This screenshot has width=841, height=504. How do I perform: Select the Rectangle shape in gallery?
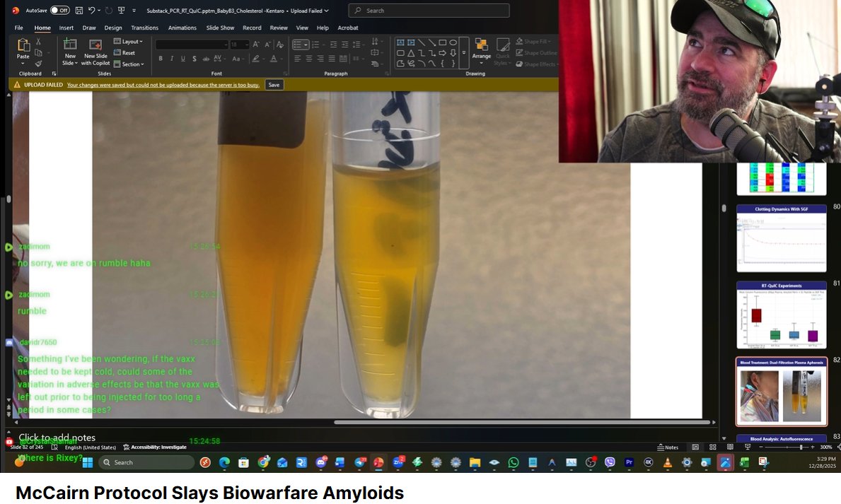[x=443, y=42]
